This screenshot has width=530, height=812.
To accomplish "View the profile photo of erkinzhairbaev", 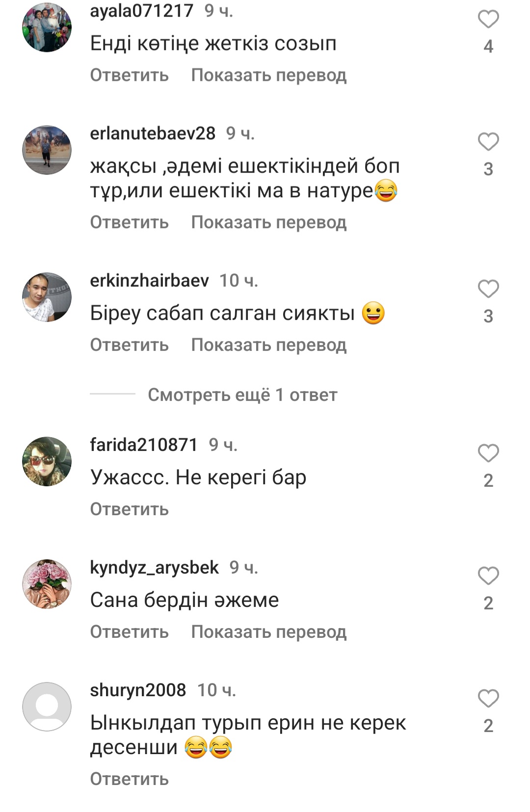I will [x=47, y=297].
